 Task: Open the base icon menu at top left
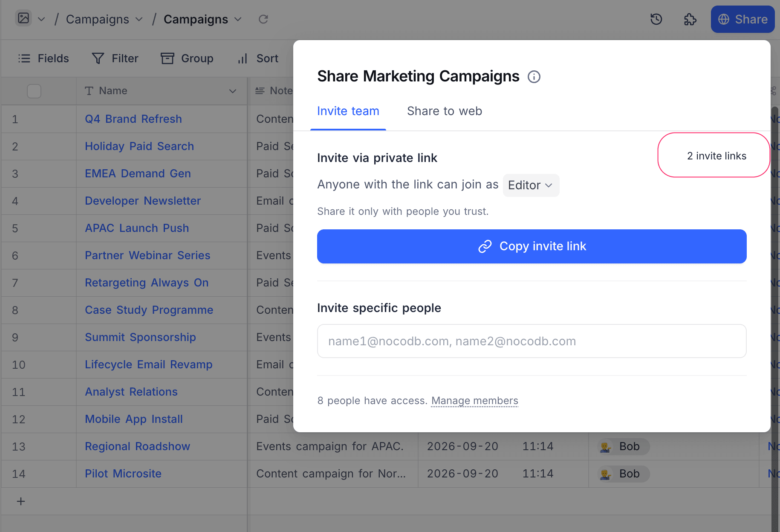click(x=23, y=18)
